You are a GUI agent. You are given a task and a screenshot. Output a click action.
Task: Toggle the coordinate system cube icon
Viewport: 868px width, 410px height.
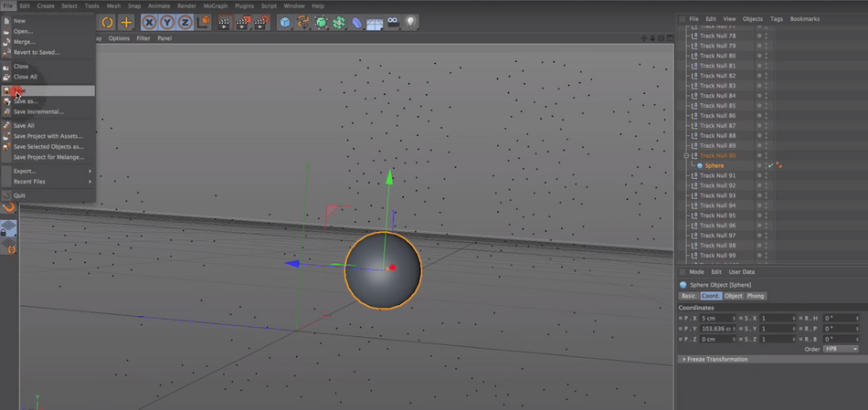(204, 23)
